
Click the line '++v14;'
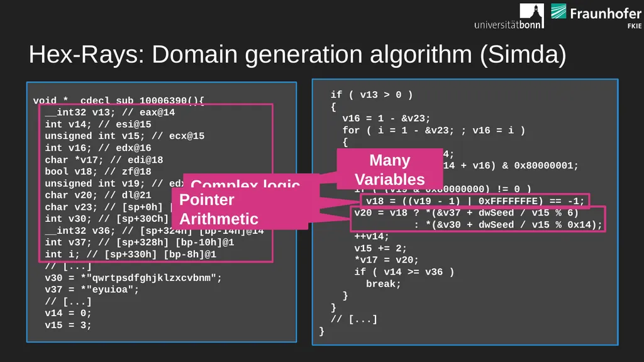[371, 236]
